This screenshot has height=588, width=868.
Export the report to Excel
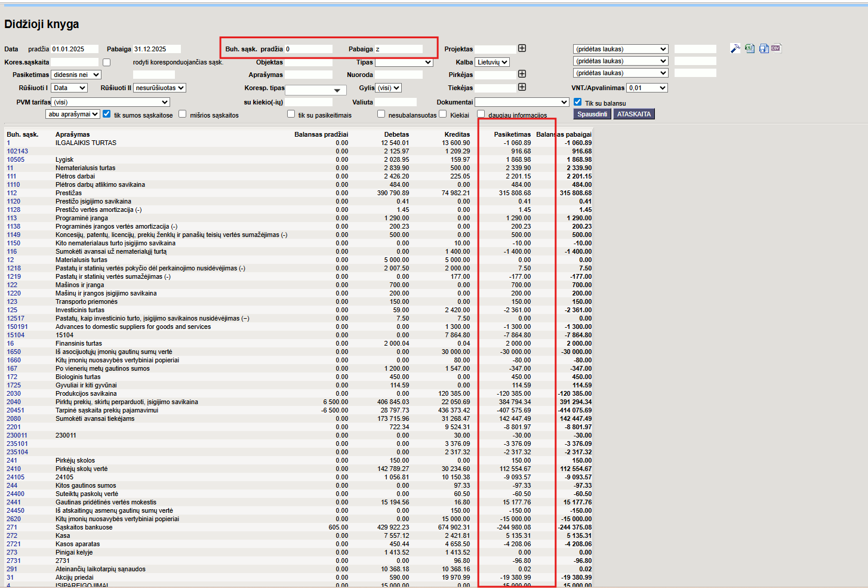(x=750, y=48)
